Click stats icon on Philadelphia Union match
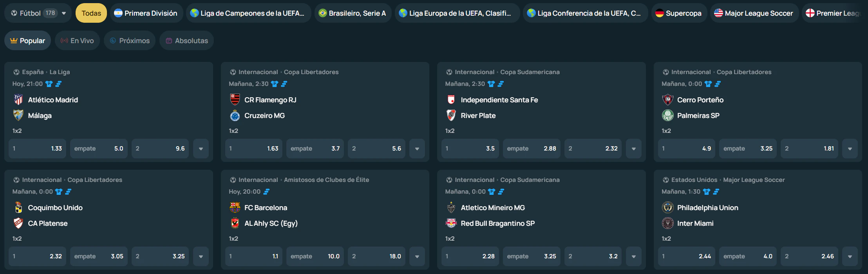Image resolution: width=868 pixels, height=274 pixels. (x=716, y=192)
